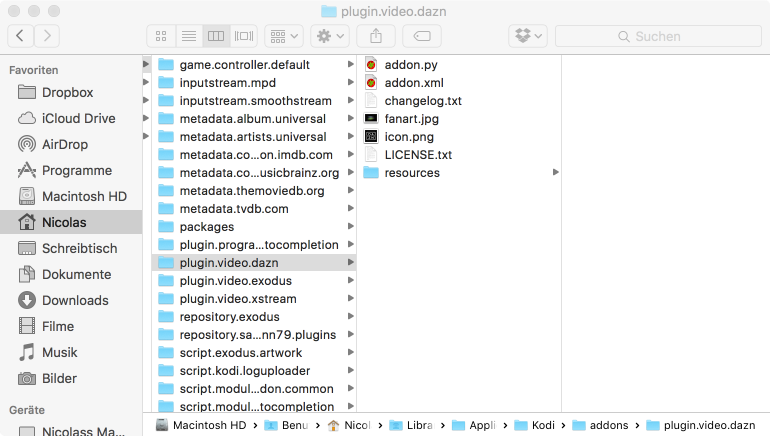Image resolution: width=770 pixels, height=436 pixels.
Task: Open Macintosh HD in the sidebar
Action: [71, 196]
